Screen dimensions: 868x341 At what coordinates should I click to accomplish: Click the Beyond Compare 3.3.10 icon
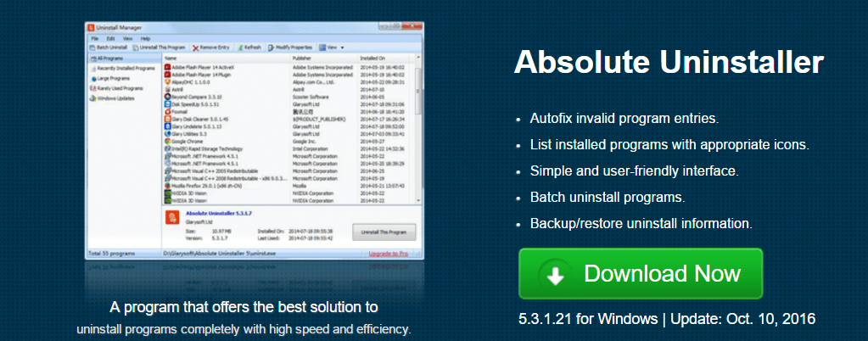(167, 97)
